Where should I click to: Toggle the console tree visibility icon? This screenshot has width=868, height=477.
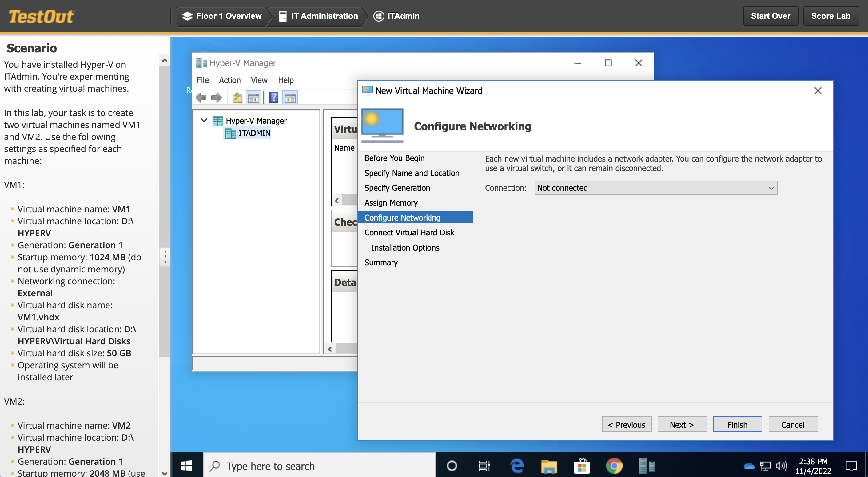coord(254,98)
